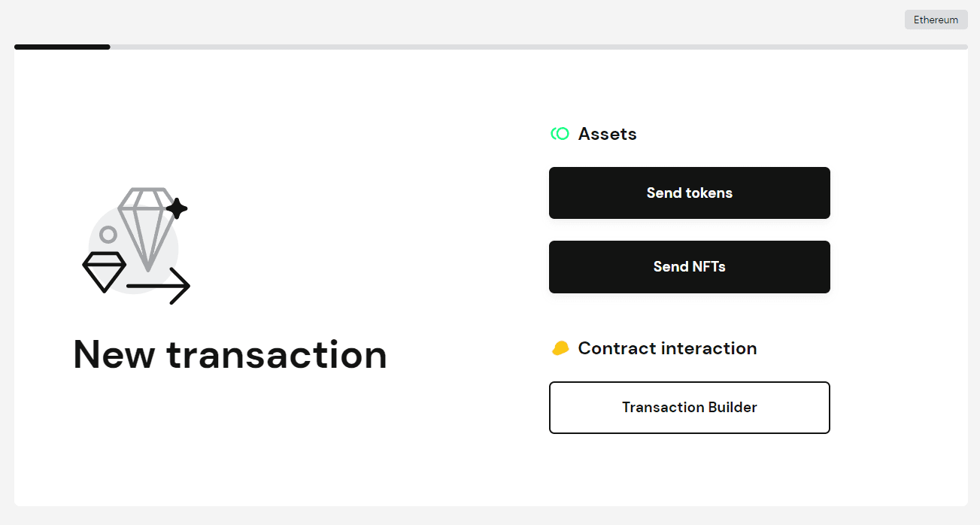980x525 pixels.
Task: Click the gray page background beside the Ethereum chip
Action: (827, 20)
